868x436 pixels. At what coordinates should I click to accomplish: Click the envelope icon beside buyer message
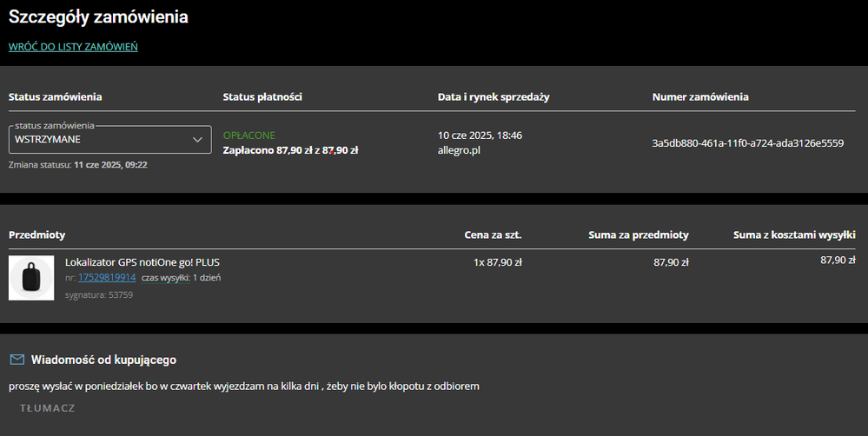tap(17, 360)
